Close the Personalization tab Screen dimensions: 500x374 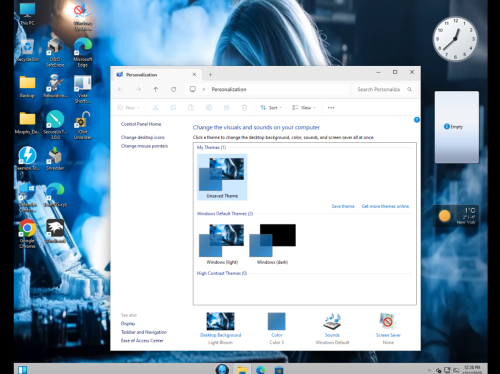point(194,75)
